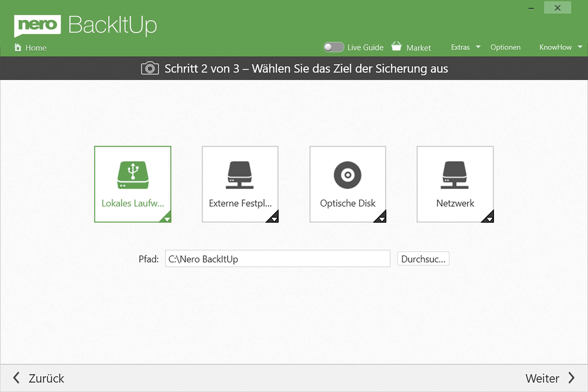Expand KnowHow dropdown arrow

tap(580, 47)
